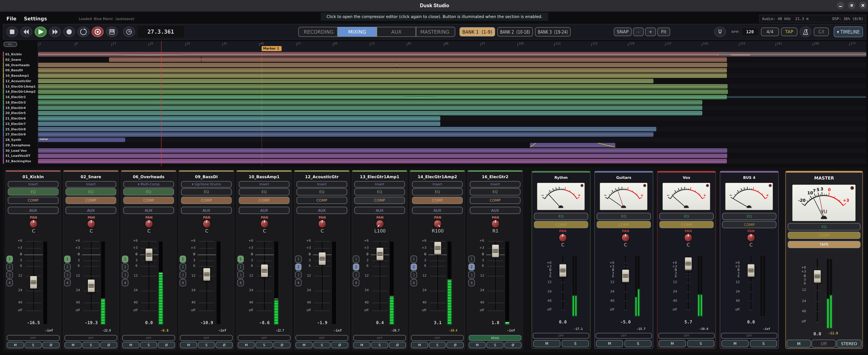Viewport: 868px width, 355px height.
Task: Open the Multi-Comp insert dropdown on 06_Overheads
Action: tap(149, 184)
